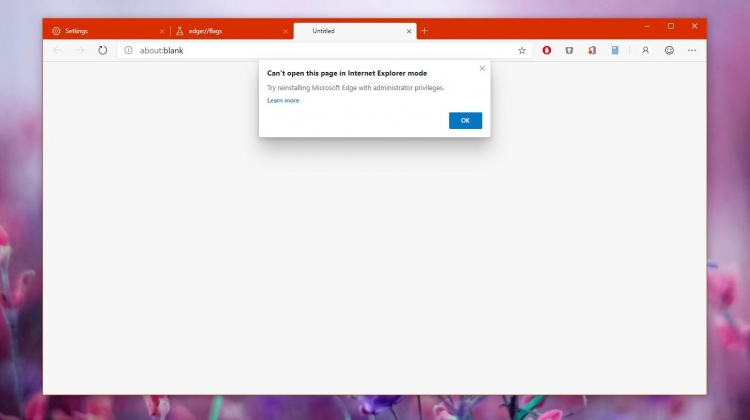This screenshot has height=420, width=750.
Task: Click OK in the dialog
Action: click(465, 121)
